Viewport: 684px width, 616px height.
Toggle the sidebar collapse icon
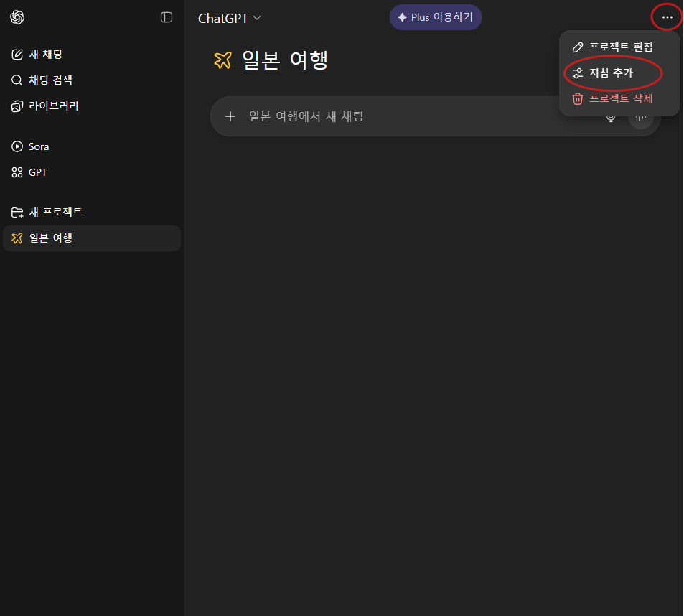167,17
